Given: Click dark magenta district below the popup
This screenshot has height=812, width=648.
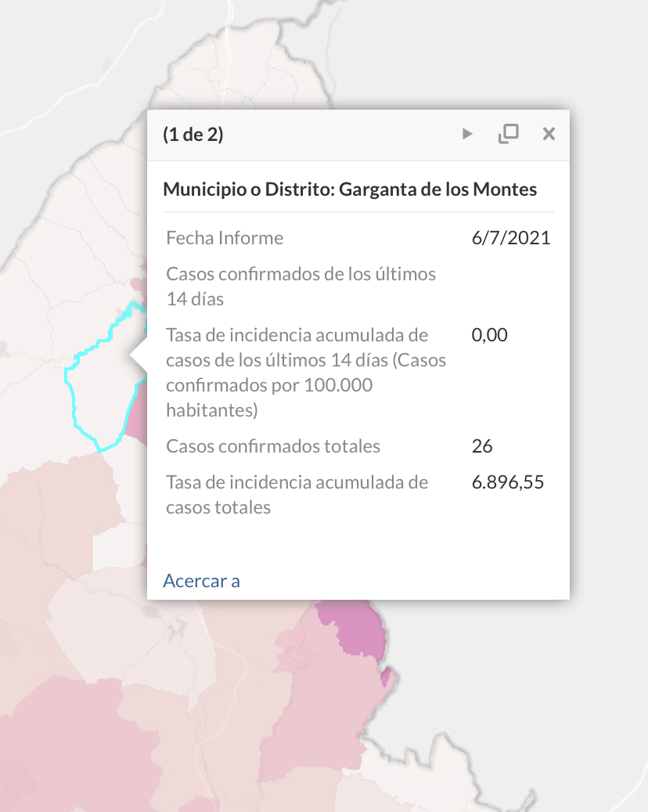Looking at the screenshot, I should coord(357,628).
